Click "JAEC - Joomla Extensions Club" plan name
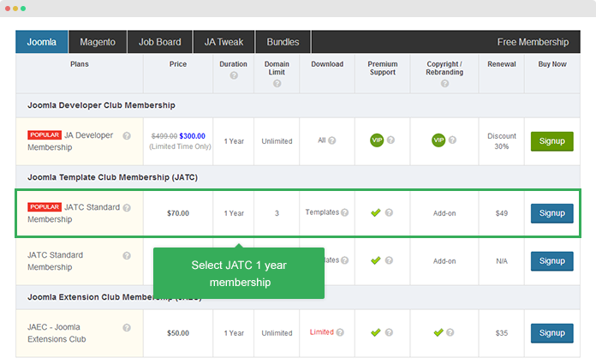Screen dimensions: 596x364 [57, 333]
